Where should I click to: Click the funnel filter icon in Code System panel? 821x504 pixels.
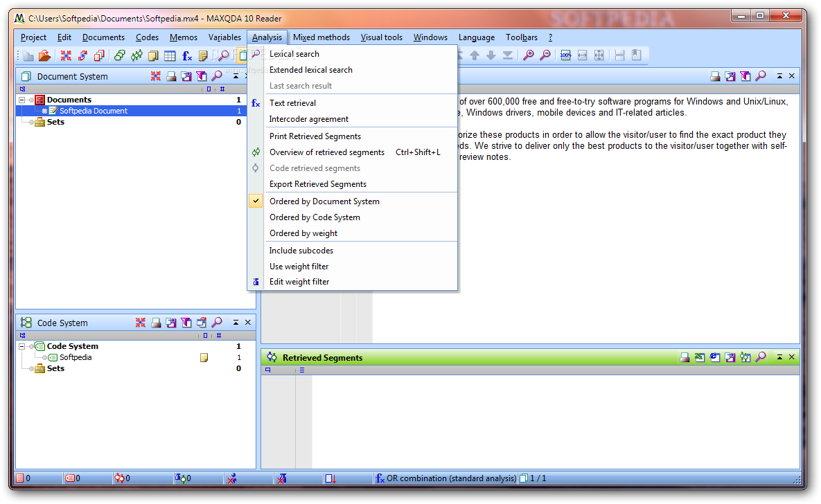pos(186,323)
